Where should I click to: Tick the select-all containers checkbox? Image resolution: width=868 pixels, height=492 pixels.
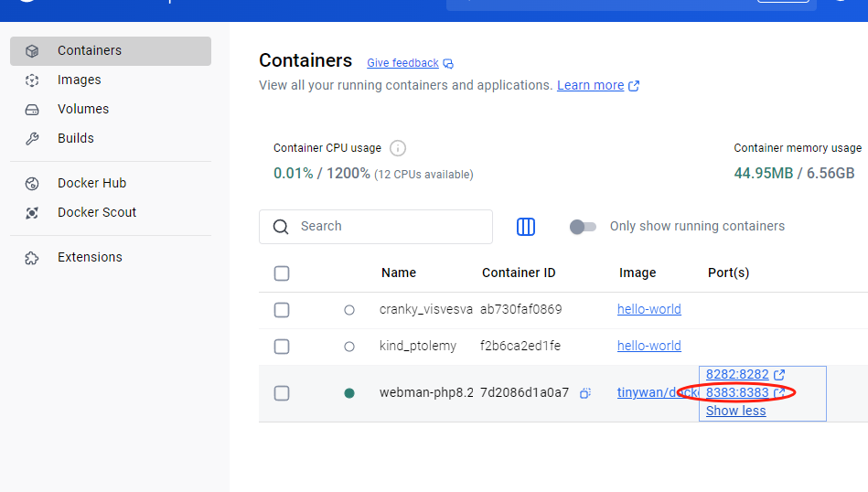coord(282,273)
